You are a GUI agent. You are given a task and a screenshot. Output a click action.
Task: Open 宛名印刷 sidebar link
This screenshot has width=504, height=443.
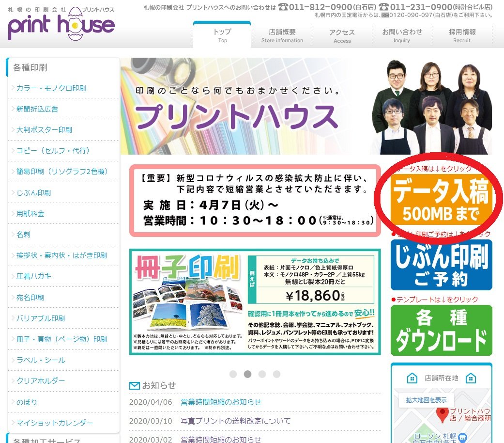[x=30, y=297]
